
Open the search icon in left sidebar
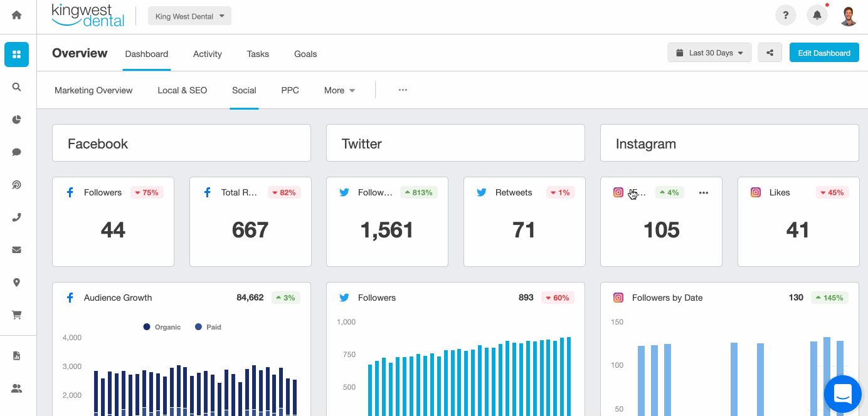point(17,87)
